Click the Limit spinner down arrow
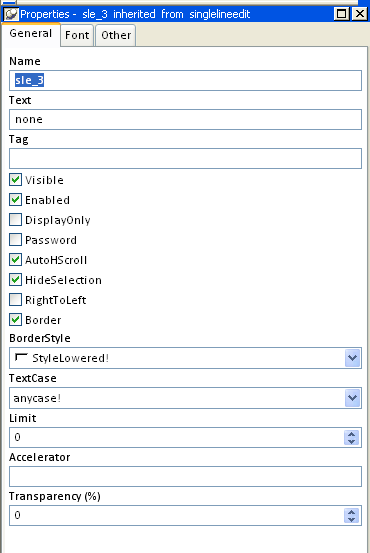This screenshot has height=553, width=370. coord(352,441)
